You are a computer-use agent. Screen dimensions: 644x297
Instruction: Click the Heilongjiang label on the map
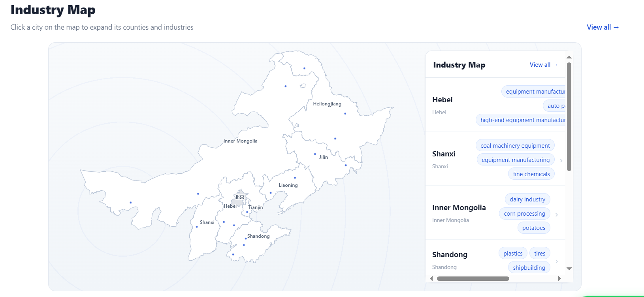tap(327, 104)
